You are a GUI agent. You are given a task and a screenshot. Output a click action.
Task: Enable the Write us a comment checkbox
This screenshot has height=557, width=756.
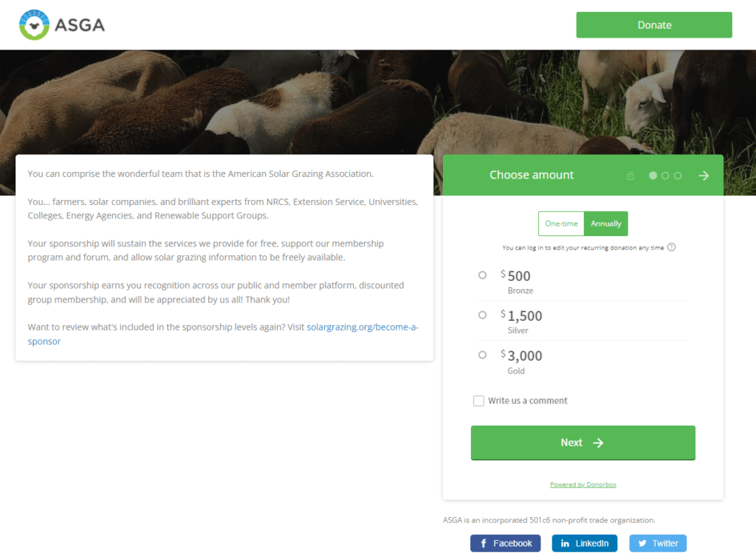tap(478, 401)
